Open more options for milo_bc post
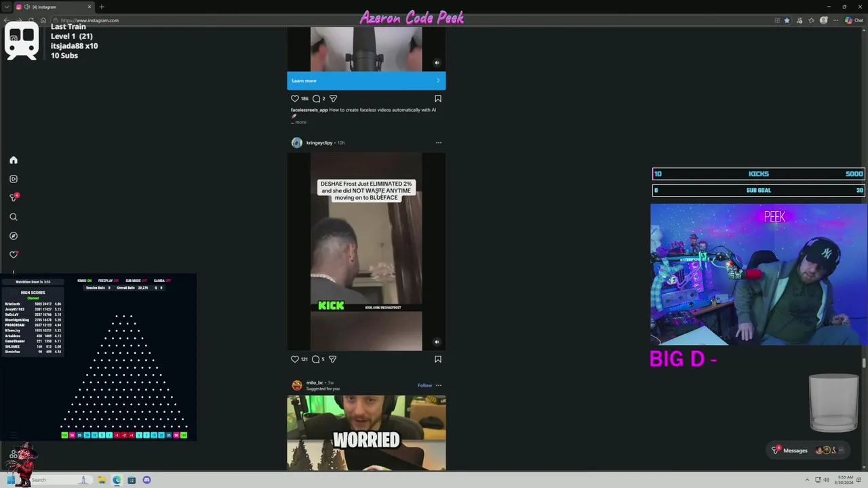The height and width of the screenshot is (488, 868). [x=439, y=386]
